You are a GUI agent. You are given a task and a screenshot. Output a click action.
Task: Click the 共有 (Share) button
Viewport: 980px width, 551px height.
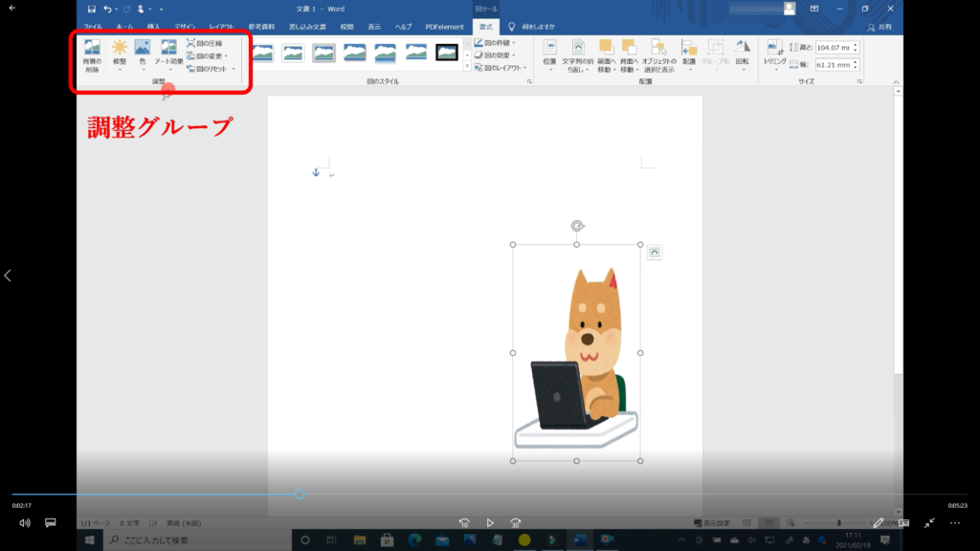877,26
